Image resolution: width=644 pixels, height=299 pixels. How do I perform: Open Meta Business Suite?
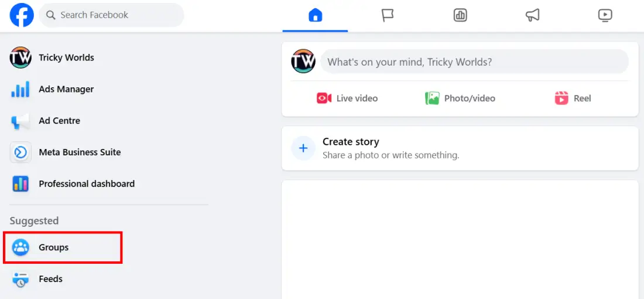80,152
